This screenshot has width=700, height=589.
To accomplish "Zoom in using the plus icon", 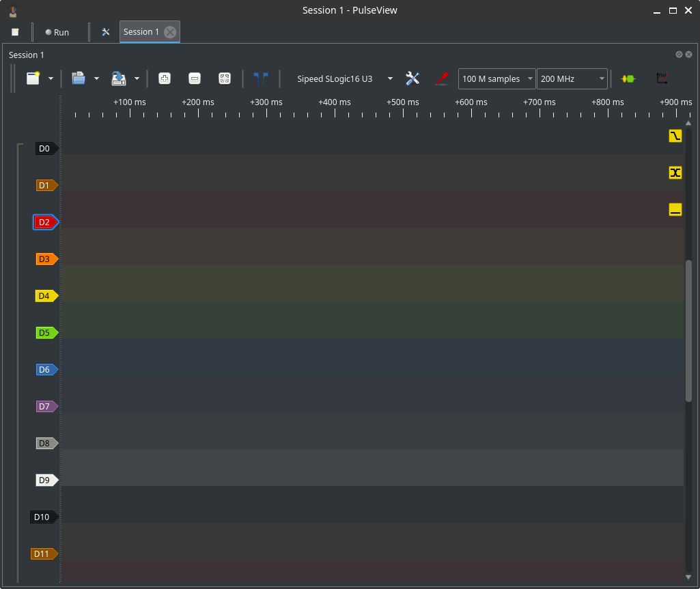I will 165,78.
